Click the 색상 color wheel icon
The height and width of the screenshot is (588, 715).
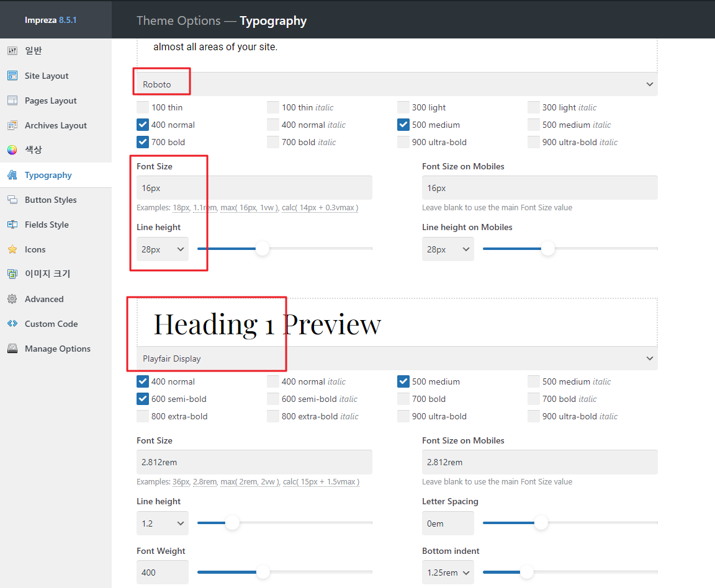pos(12,149)
